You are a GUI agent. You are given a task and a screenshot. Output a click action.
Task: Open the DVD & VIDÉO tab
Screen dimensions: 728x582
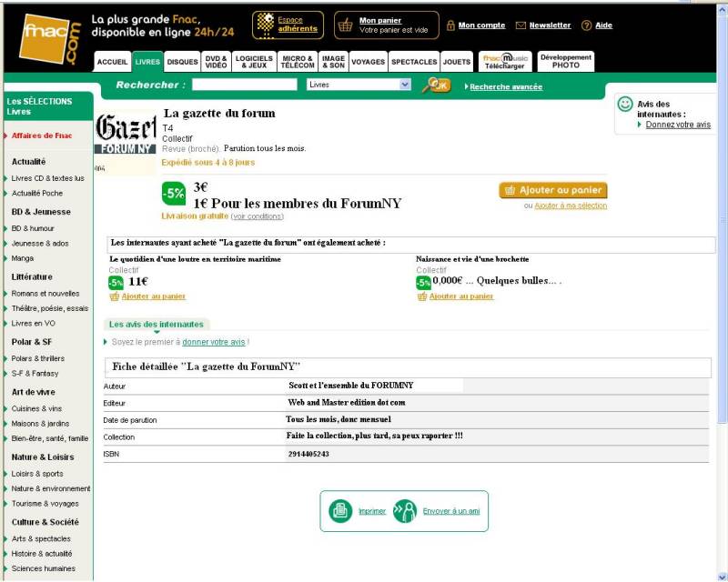click(217, 62)
